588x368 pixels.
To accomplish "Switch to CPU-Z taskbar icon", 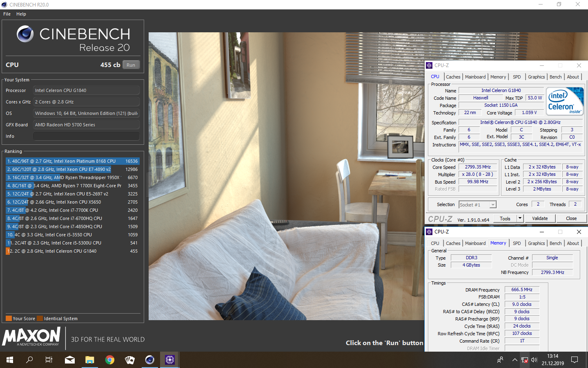I will pos(170,360).
